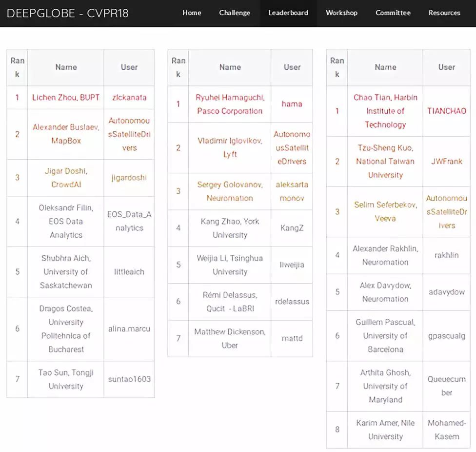Viewport: 476px width, 452px height.
Task: Open the Committee page
Action: [x=393, y=13]
